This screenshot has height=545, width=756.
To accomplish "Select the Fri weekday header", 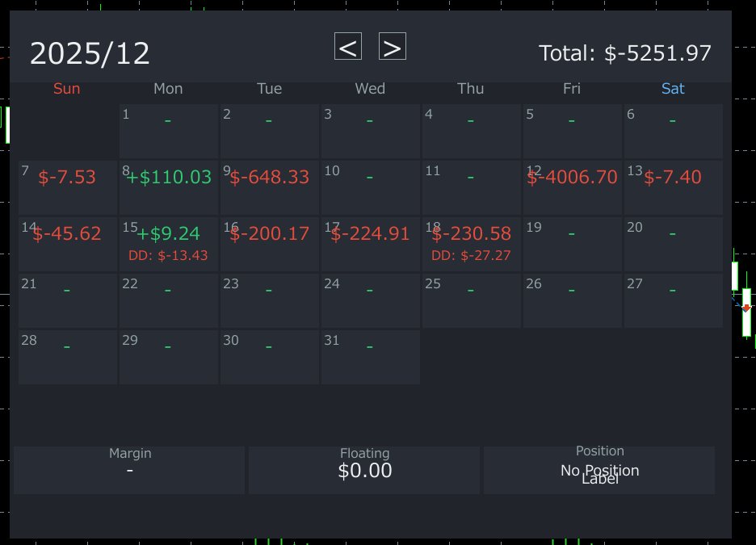I will pyautogui.click(x=572, y=89).
